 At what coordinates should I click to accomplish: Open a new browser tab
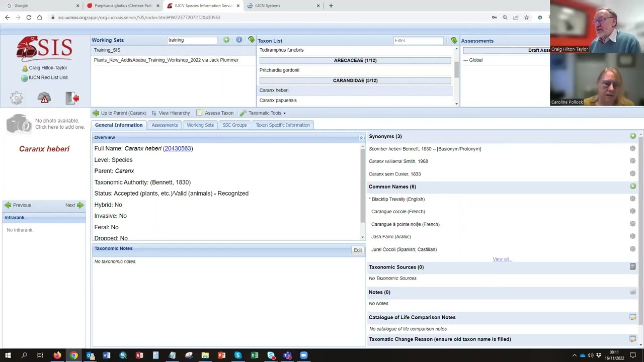click(331, 6)
